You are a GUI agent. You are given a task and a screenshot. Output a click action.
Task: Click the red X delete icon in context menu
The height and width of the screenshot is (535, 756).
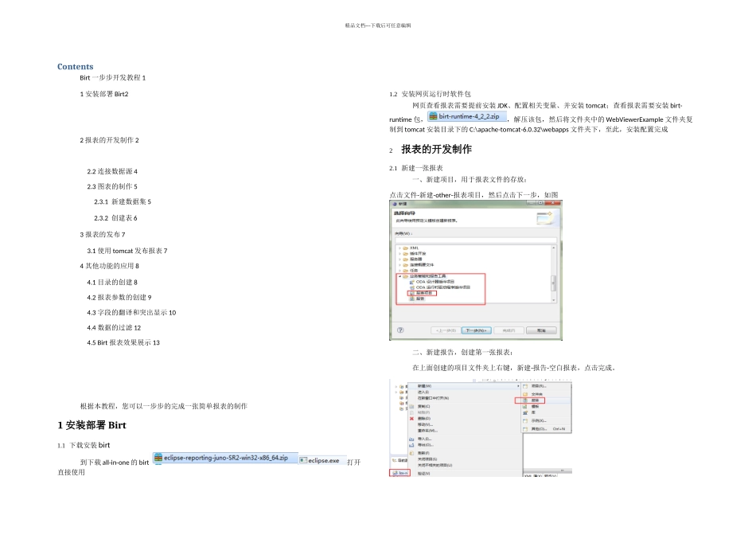click(x=411, y=418)
